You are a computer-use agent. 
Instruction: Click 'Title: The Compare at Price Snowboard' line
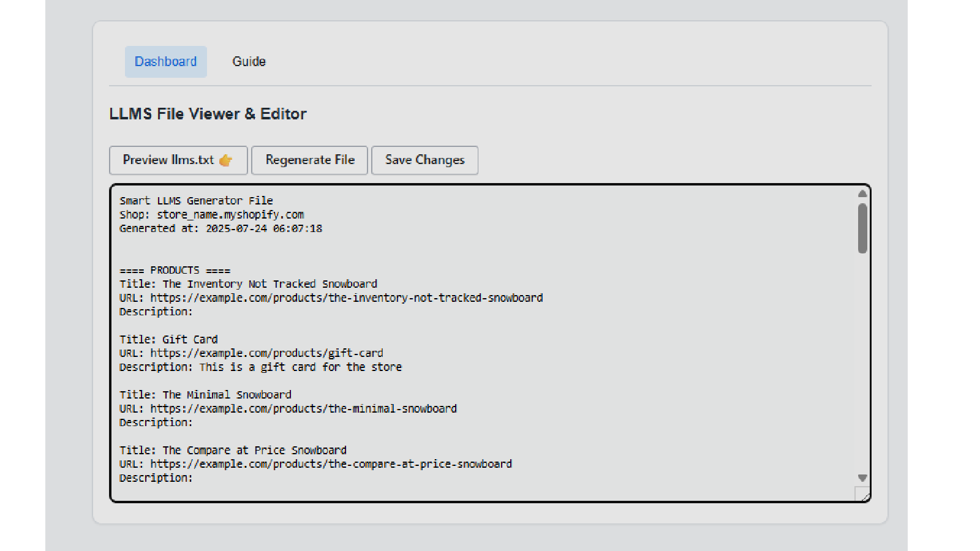[233, 451]
